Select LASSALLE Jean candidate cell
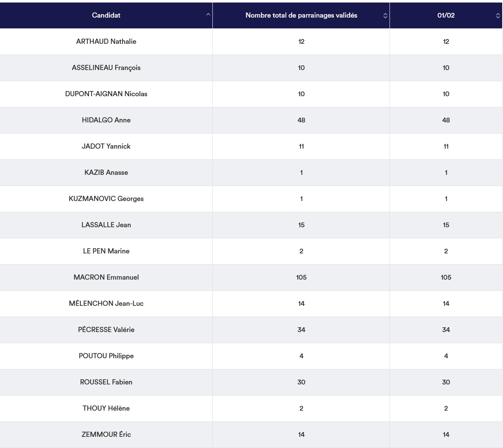Image resolution: width=503 pixels, height=448 pixels. click(x=106, y=225)
